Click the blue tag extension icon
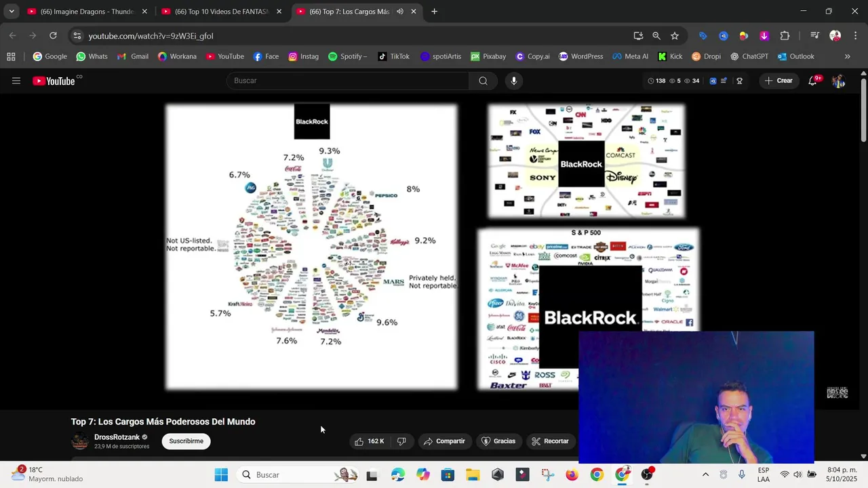This screenshot has width=868, height=488. [x=703, y=36]
